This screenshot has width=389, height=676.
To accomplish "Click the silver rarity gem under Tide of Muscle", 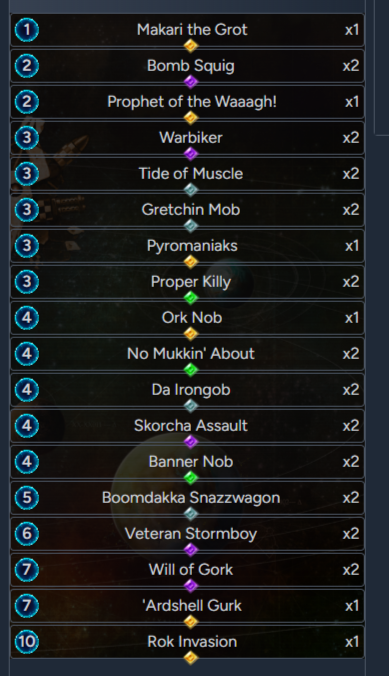I will (191, 190).
